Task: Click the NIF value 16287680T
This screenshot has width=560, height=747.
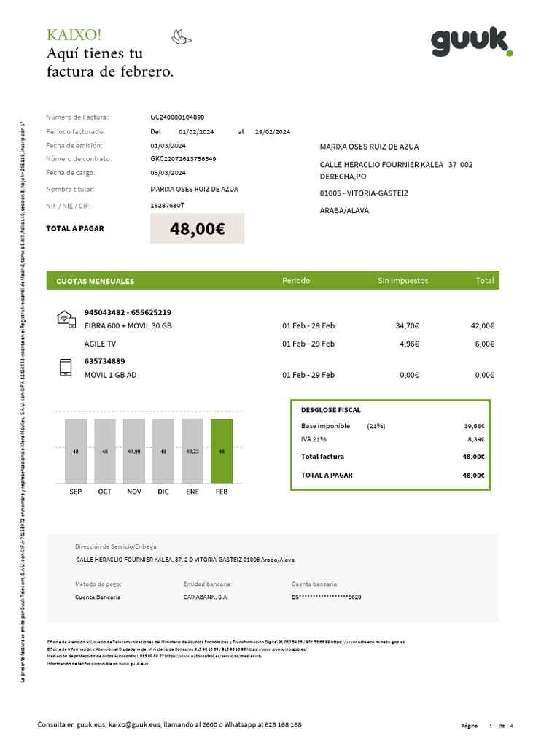Action: click(167, 205)
